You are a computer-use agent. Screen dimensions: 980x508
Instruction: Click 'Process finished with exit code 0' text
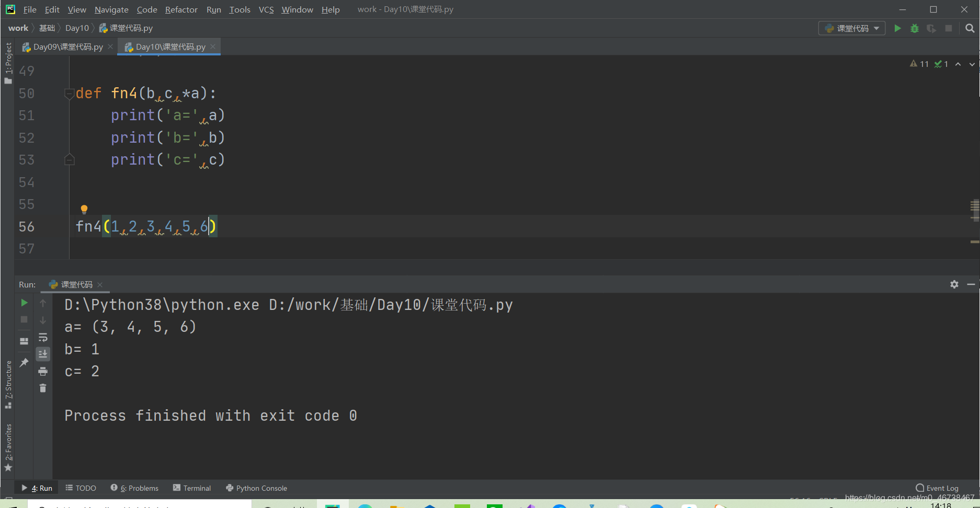[x=211, y=416]
